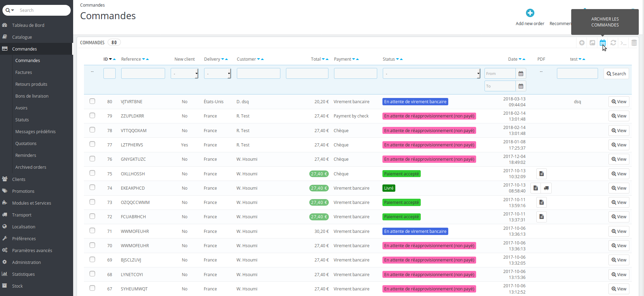The width and height of the screenshot is (644, 296).
Task: Check the box for order 74 EKEAKPHCD
Action: 92,187
